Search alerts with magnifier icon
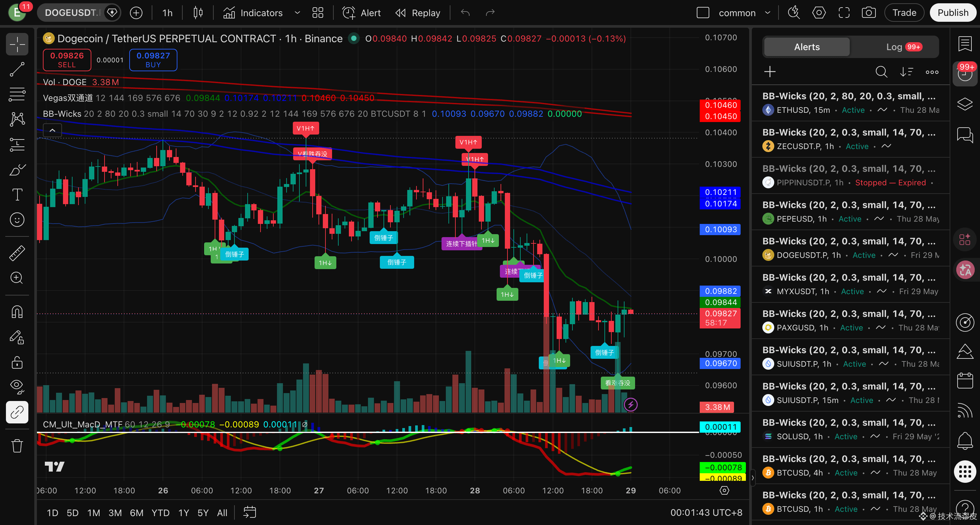This screenshot has height=525, width=980. click(x=881, y=72)
